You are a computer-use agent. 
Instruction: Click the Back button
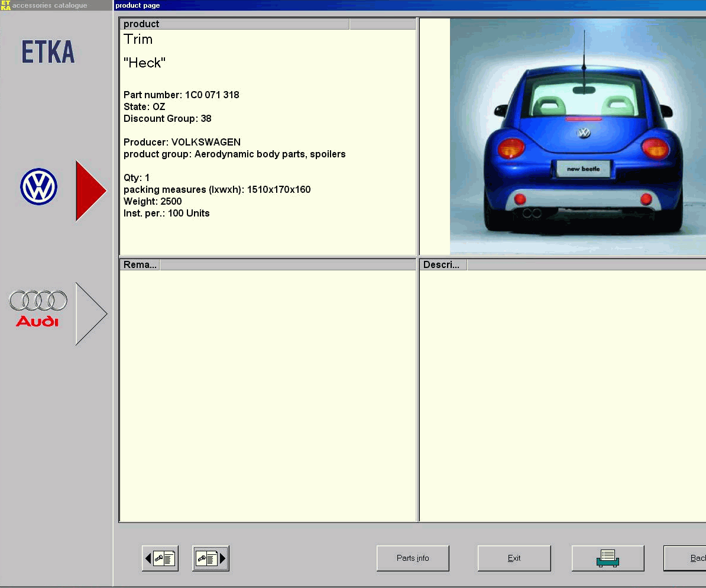[x=685, y=558]
